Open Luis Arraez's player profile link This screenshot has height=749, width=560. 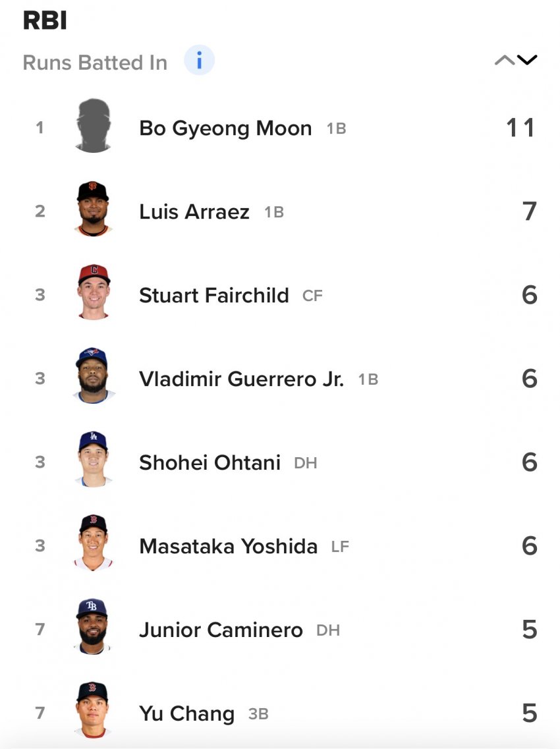click(x=194, y=211)
